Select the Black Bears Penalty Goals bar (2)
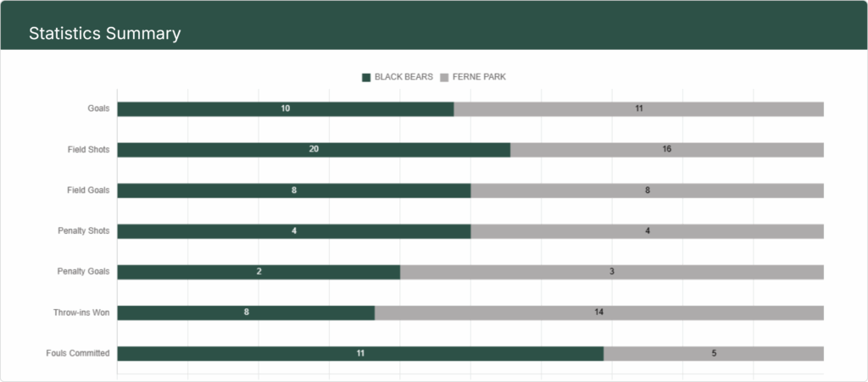This screenshot has width=868, height=382. [259, 272]
